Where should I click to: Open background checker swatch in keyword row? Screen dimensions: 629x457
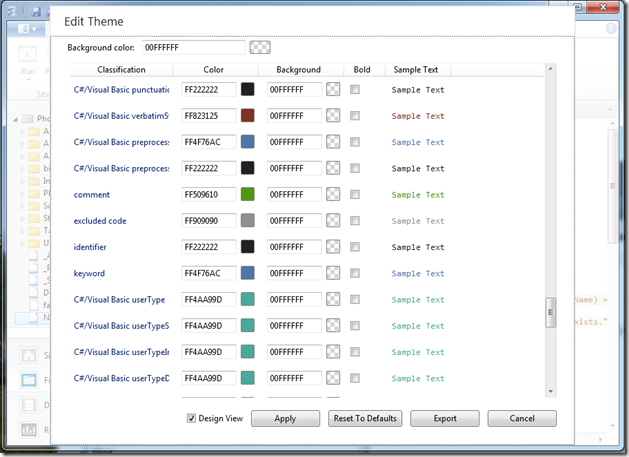click(333, 273)
